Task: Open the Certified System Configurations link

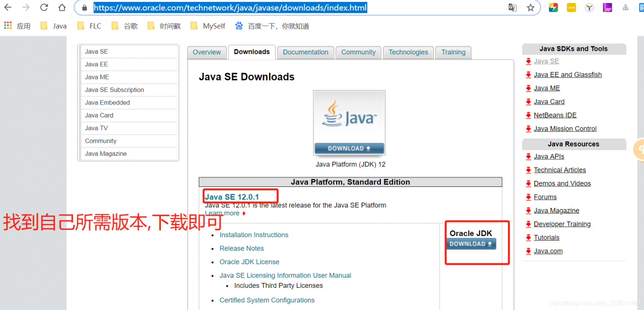Action: point(267,300)
